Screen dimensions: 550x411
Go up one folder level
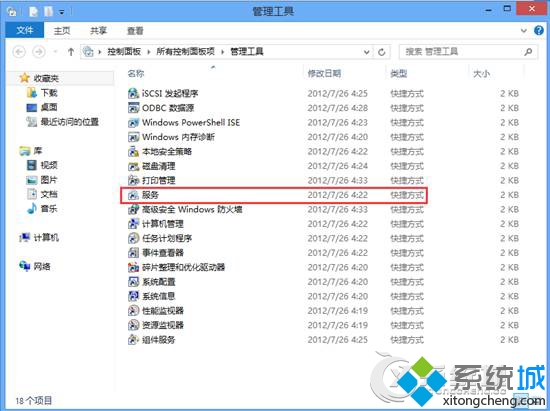click(71, 52)
